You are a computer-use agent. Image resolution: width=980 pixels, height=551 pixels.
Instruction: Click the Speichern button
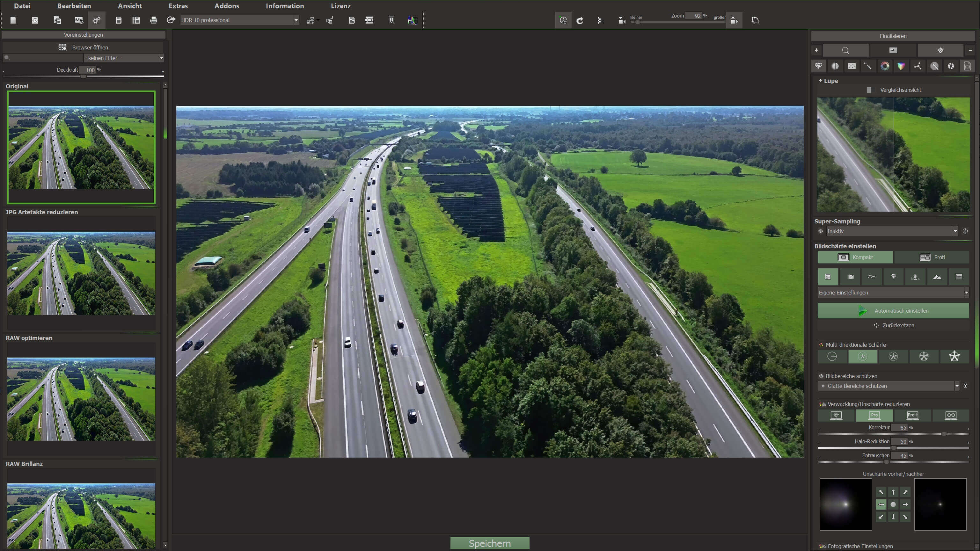[x=490, y=543]
